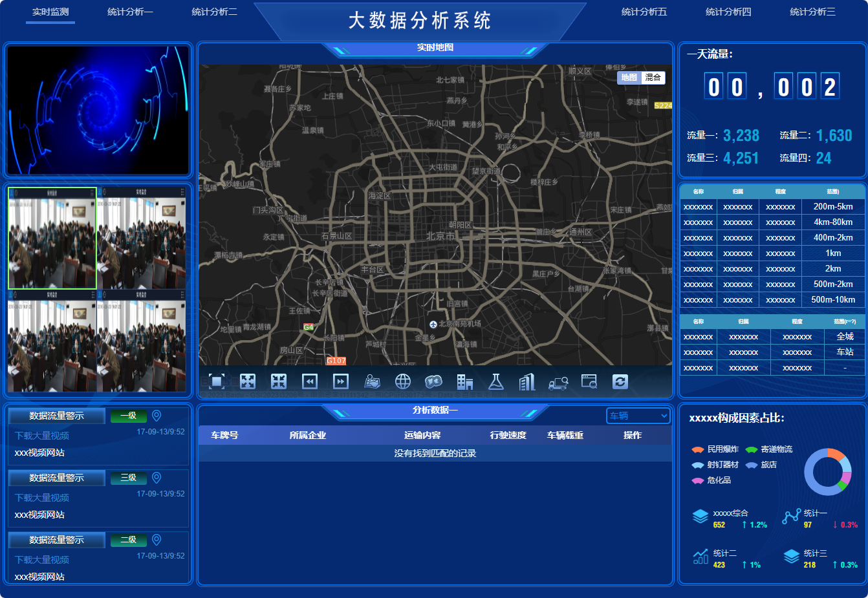Switch map to 混合 view

point(653,78)
